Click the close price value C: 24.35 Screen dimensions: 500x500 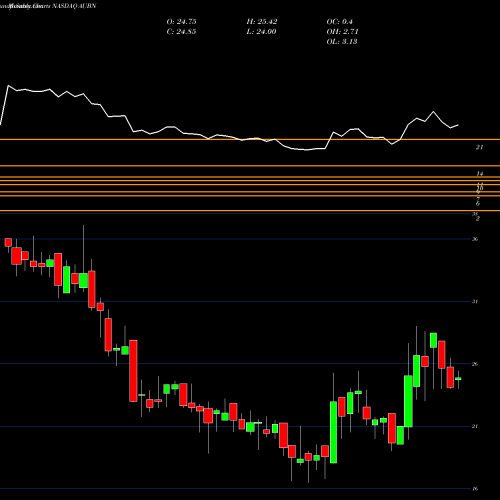click(x=181, y=32)
